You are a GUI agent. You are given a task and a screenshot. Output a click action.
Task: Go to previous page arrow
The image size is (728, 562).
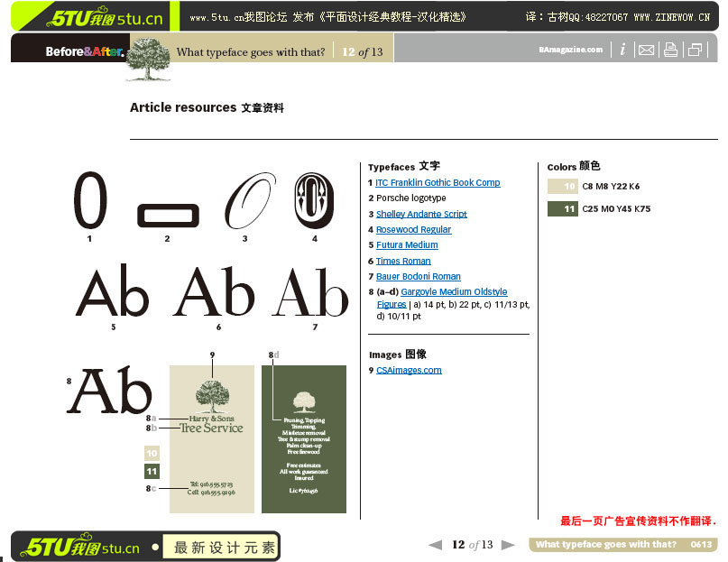tap(436, 545)
